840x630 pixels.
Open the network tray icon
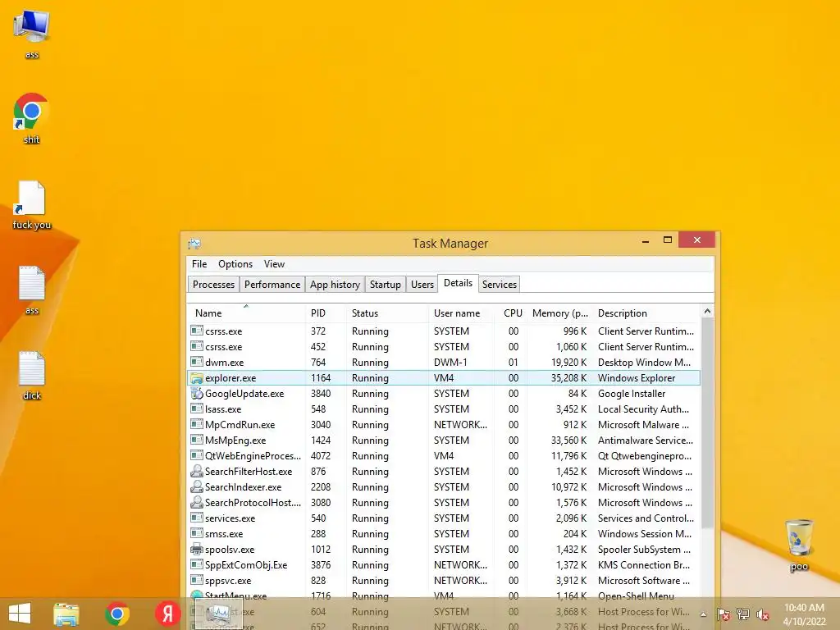coord(743,614)
